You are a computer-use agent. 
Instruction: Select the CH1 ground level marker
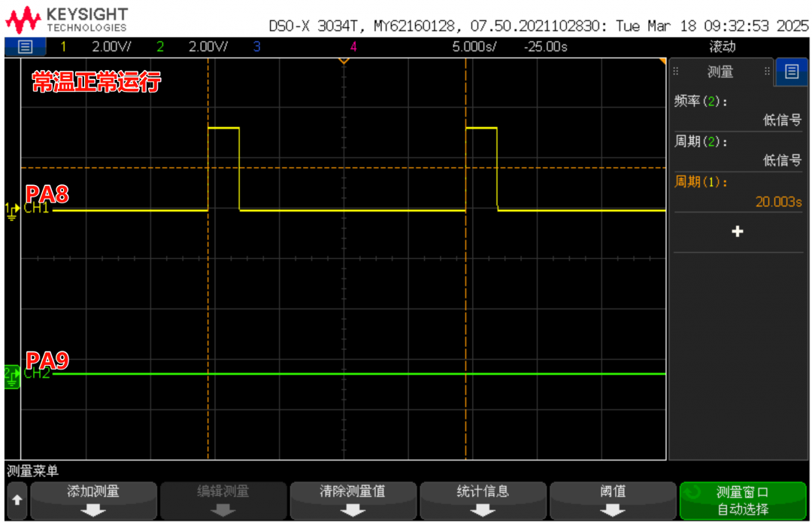[x=13, y=208]
